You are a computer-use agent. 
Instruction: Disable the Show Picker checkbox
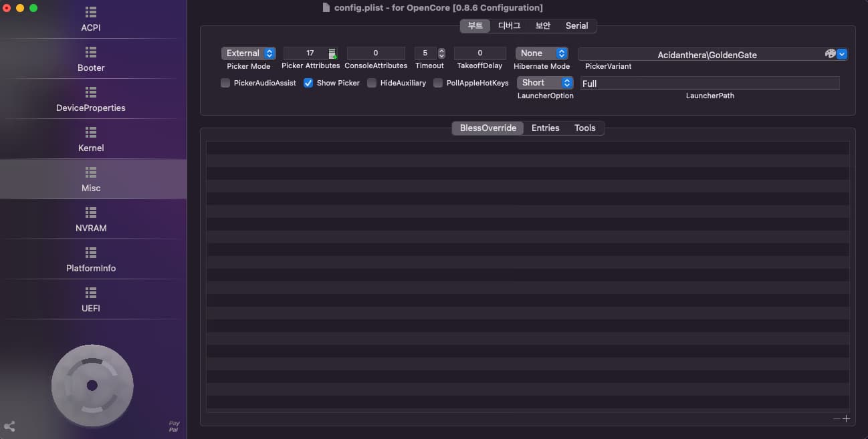pos(308,83)
